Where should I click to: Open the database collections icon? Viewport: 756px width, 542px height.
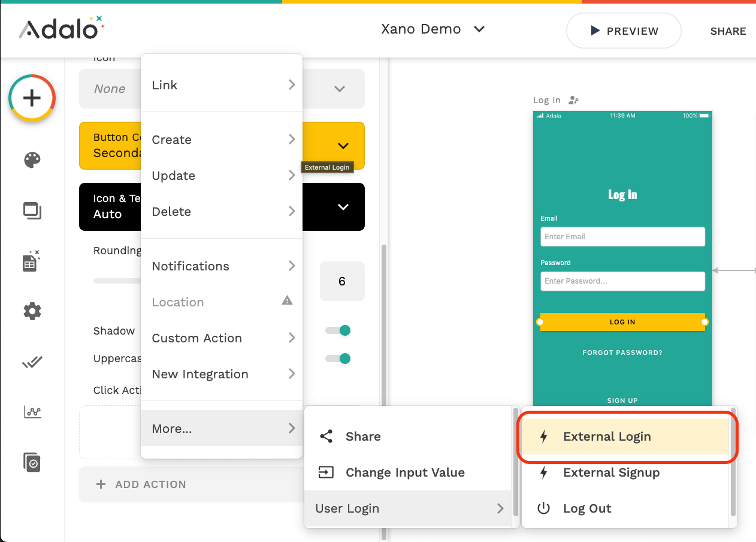tap(31, 261)
